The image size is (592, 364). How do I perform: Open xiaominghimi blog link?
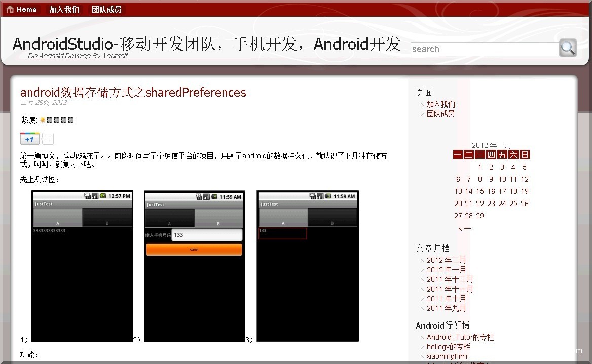tap(447, 356)
